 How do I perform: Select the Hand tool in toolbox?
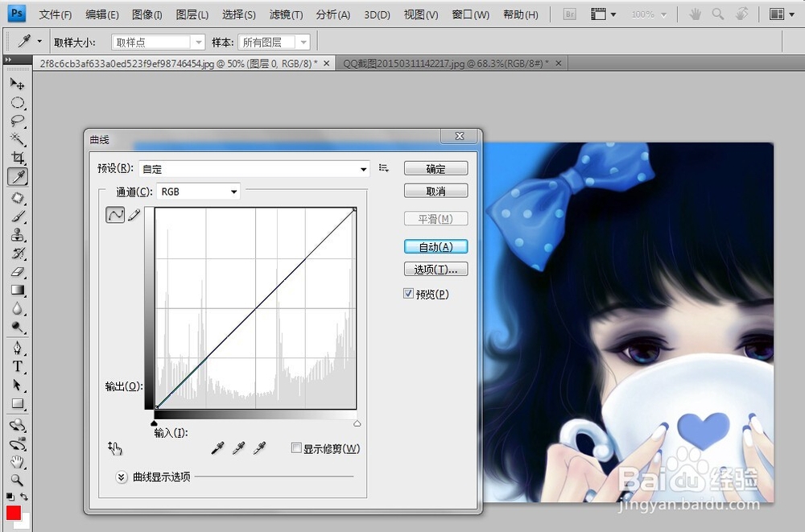point(18,462)
